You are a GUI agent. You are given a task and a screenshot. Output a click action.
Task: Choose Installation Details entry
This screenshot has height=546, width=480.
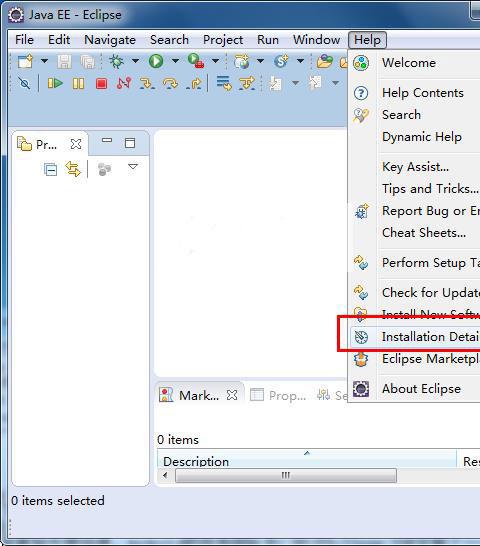[x=415, y=337]
